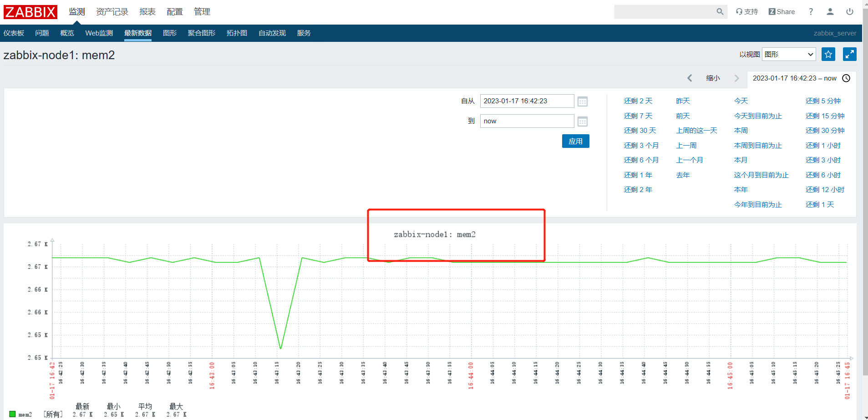
Task: Select 上周的这一天 time range
Action: (x=697, y=131)
